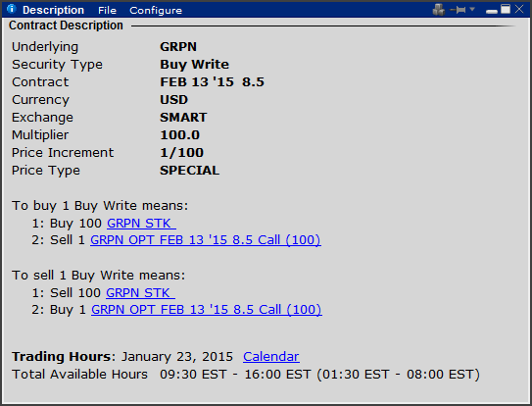Select the 1/100 price increment value
The height and width of the screenshot is (406, 532).
pos(181,153)
